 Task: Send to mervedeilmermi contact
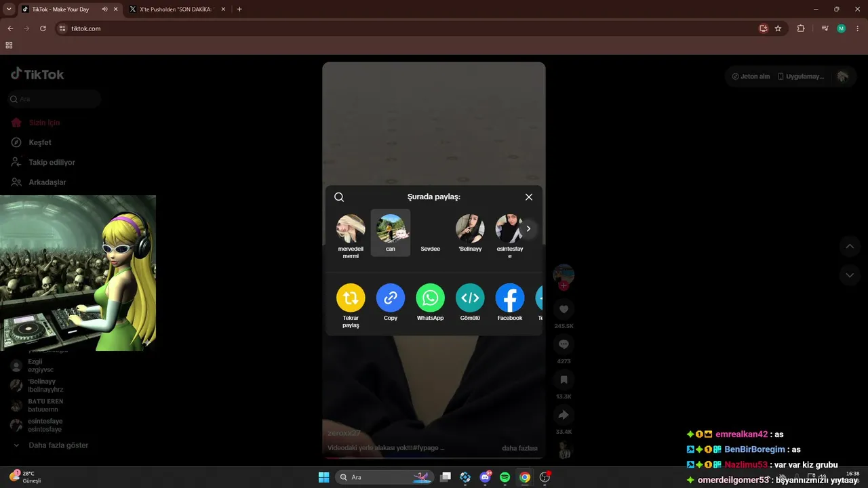[x=351, y=237]
